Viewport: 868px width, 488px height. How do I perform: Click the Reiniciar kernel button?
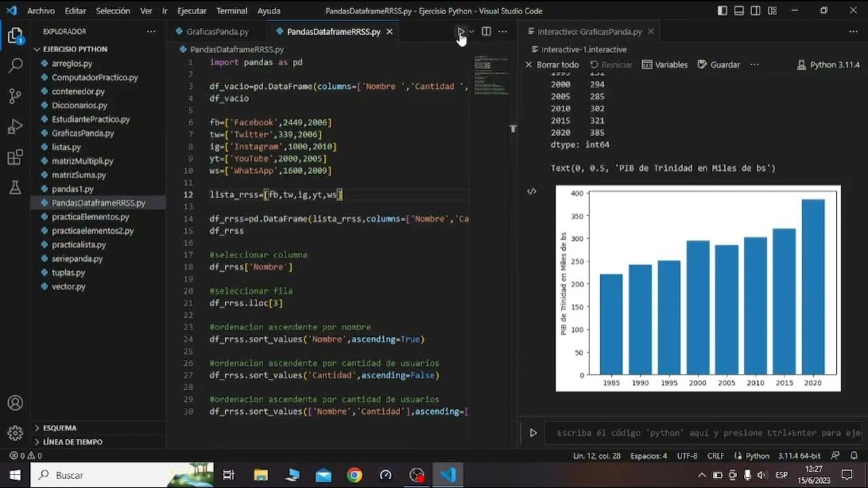[610, 65]
